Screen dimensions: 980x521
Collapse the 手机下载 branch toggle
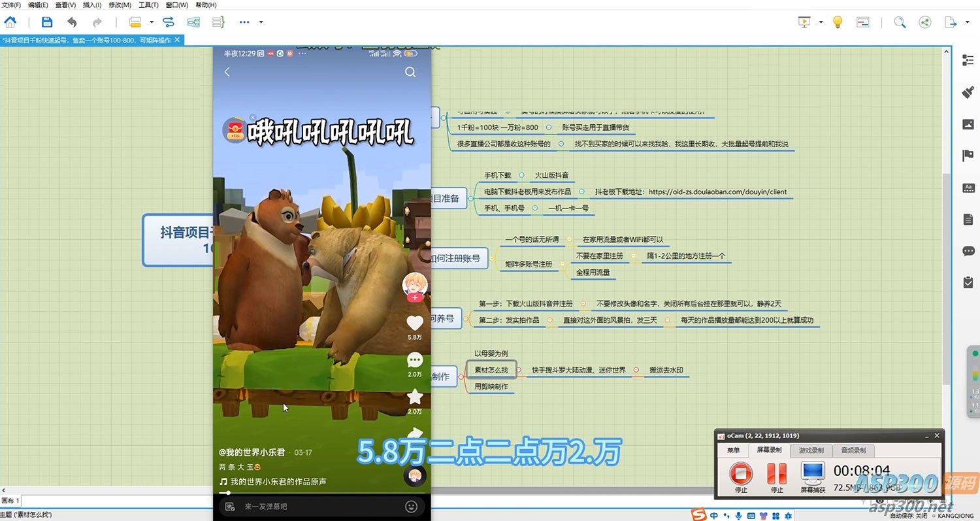tap(522, 175)
